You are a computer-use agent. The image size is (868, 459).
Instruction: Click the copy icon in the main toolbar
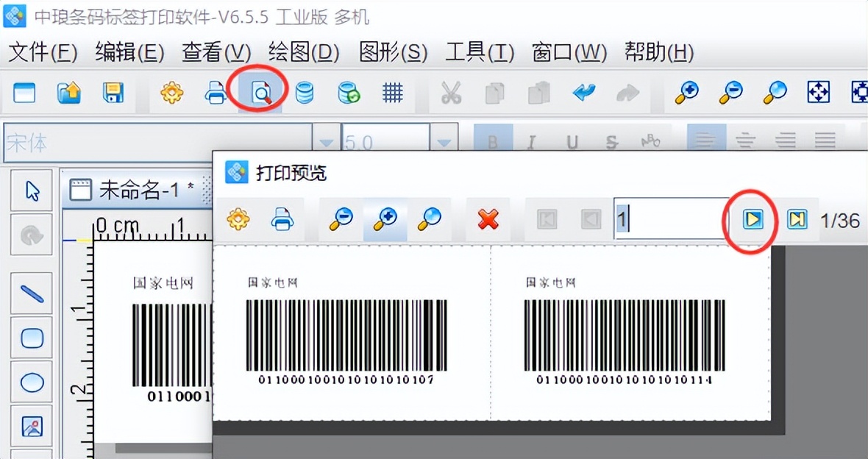click(495, 93)
